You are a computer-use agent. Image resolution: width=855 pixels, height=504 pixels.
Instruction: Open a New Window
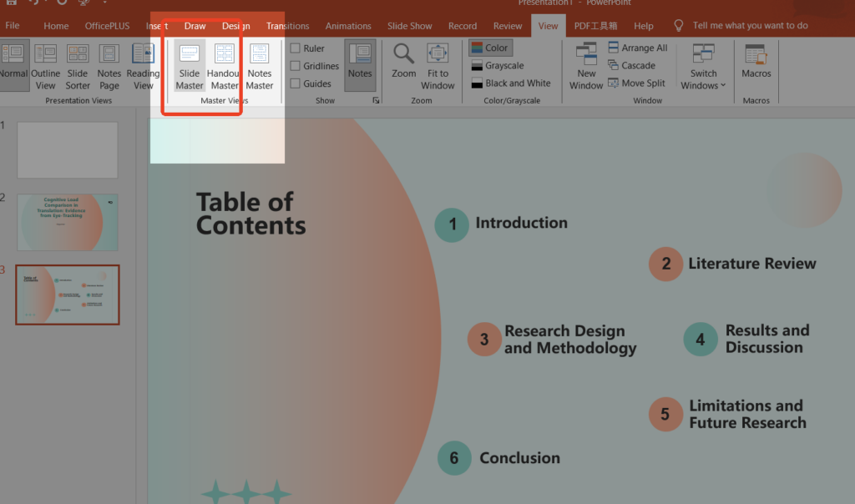click(x=586, y=66)
